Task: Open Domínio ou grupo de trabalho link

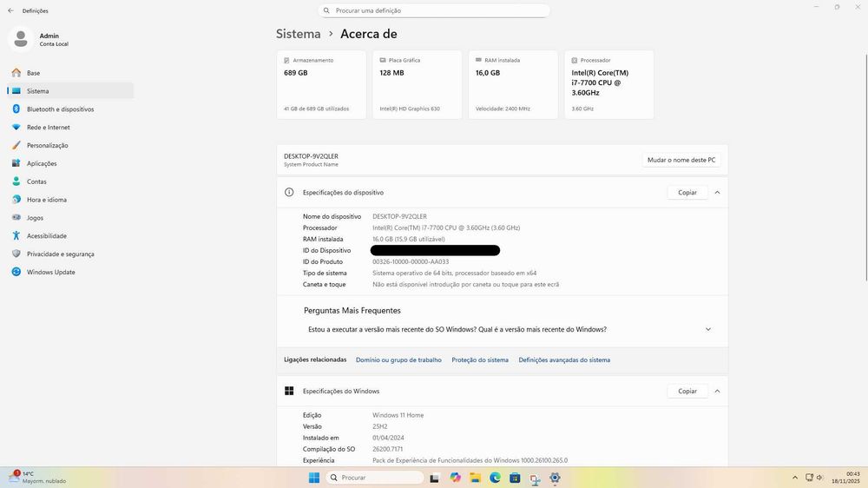Action: [x=398, y=360]
